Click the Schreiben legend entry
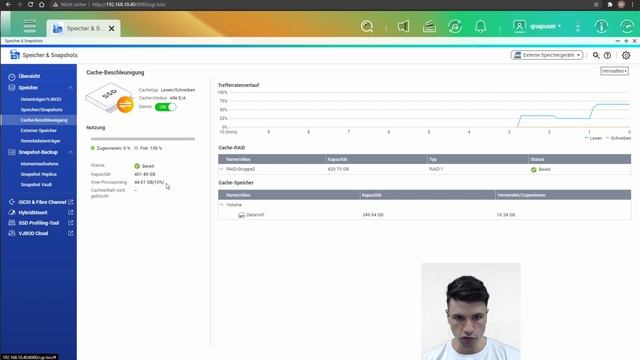640x360 pixels. click(x=618, y=138)
